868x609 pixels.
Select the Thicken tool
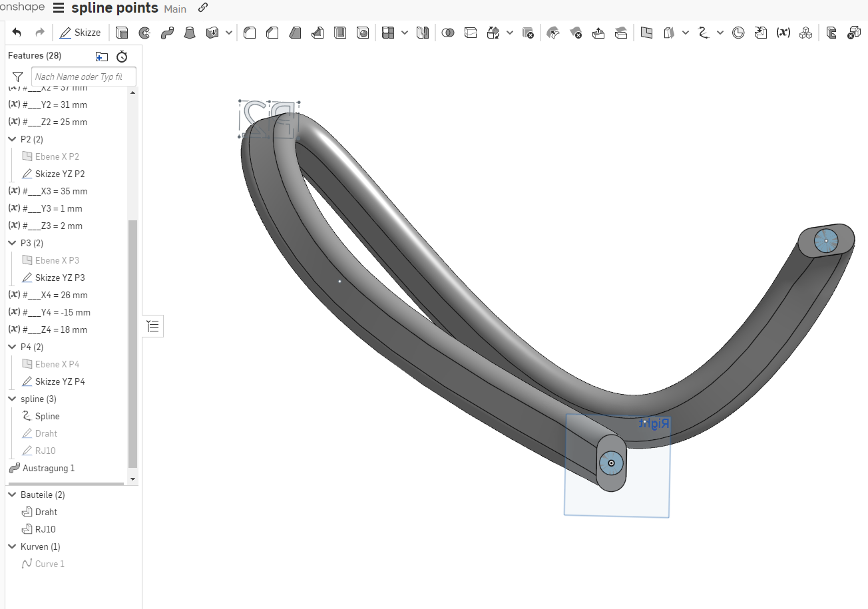212,33
